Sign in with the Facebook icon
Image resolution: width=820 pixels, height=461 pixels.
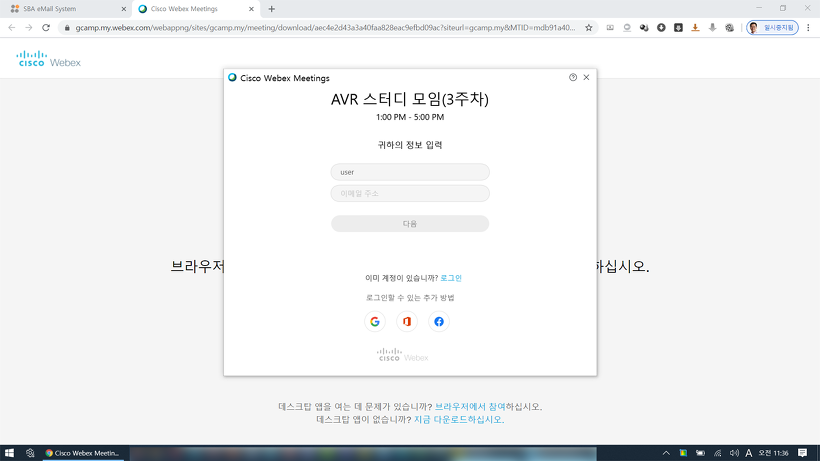439,321
